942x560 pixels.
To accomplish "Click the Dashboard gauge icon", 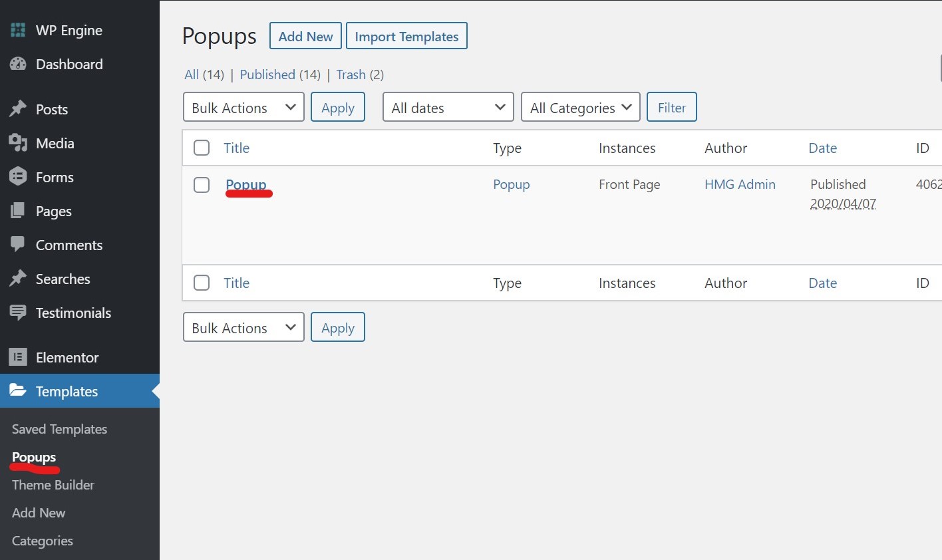I will (18, 64).
